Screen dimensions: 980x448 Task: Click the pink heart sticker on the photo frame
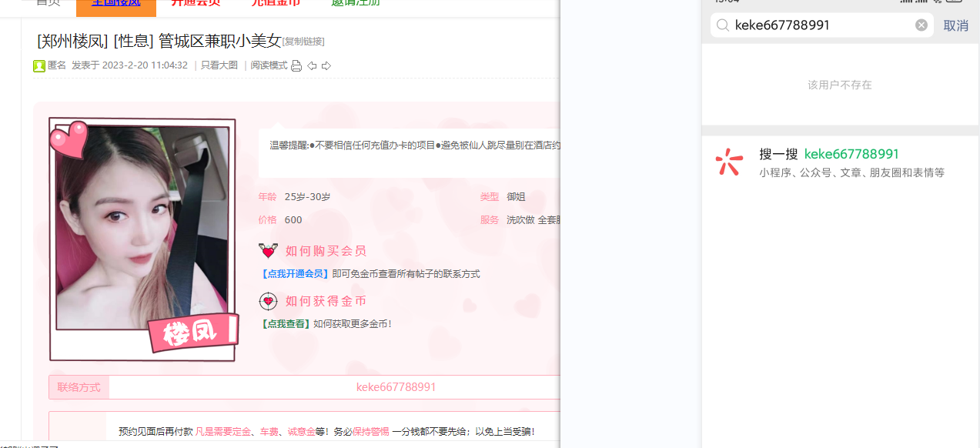68,140
